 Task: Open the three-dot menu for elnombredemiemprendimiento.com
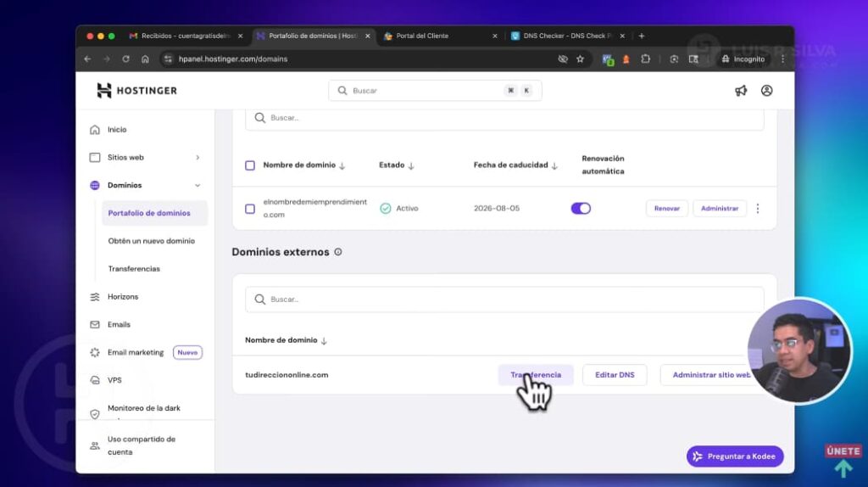pos(758,209)
